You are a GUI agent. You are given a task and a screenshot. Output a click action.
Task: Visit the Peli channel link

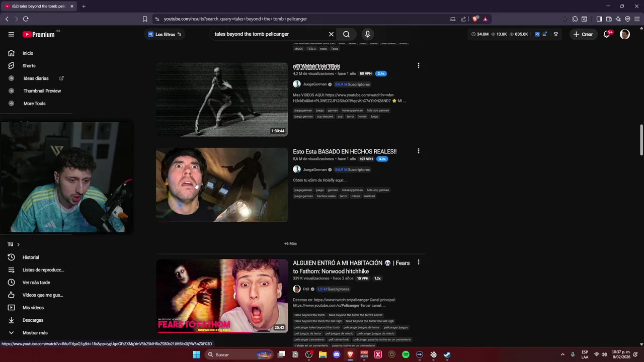(306, 289)
